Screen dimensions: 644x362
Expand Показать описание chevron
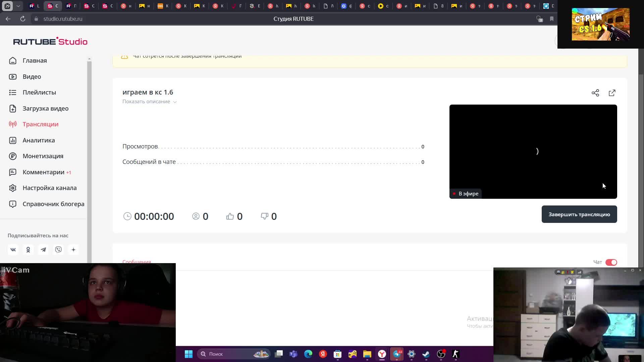click(x=175, y=102)
